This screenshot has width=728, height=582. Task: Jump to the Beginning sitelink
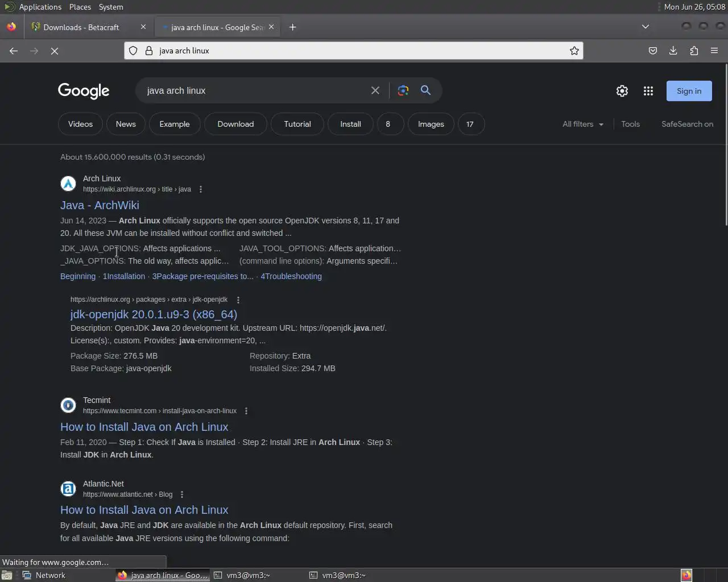[78, 276]
